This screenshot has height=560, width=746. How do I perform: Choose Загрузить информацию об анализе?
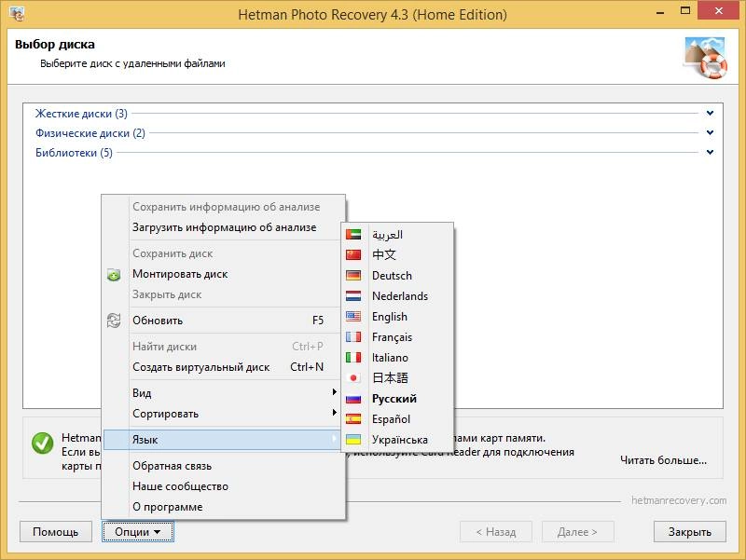pyautogui.click(x=223, y=227)
